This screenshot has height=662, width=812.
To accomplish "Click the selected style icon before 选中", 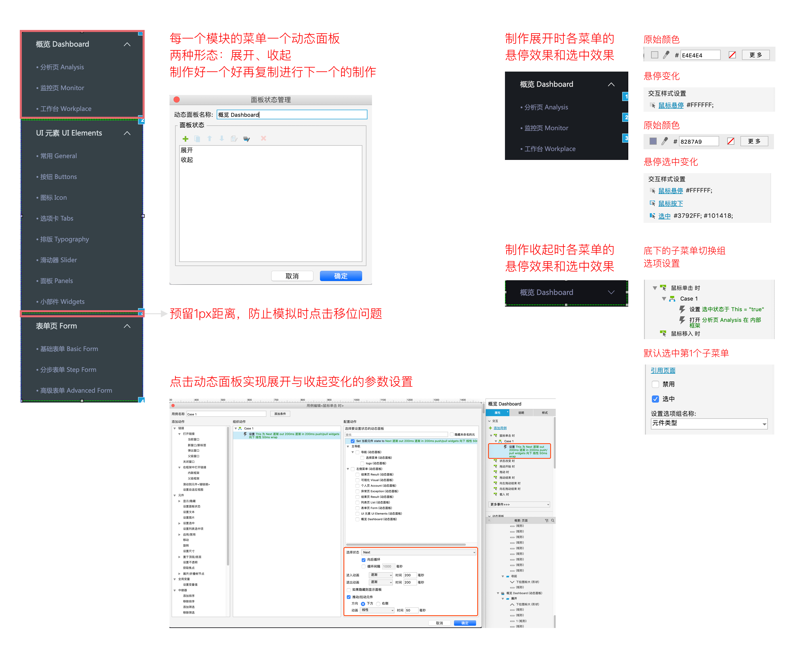I will (652, 216).
